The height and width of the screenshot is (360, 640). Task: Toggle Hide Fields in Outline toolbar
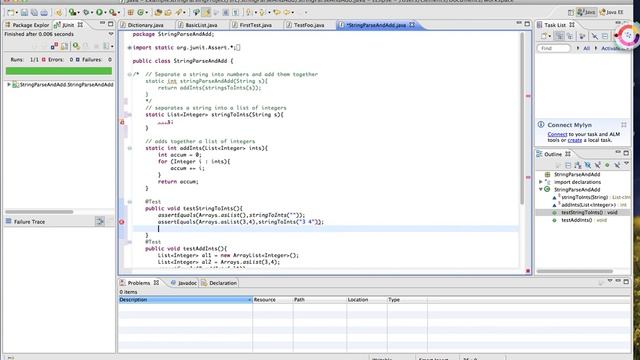(587, 165)
